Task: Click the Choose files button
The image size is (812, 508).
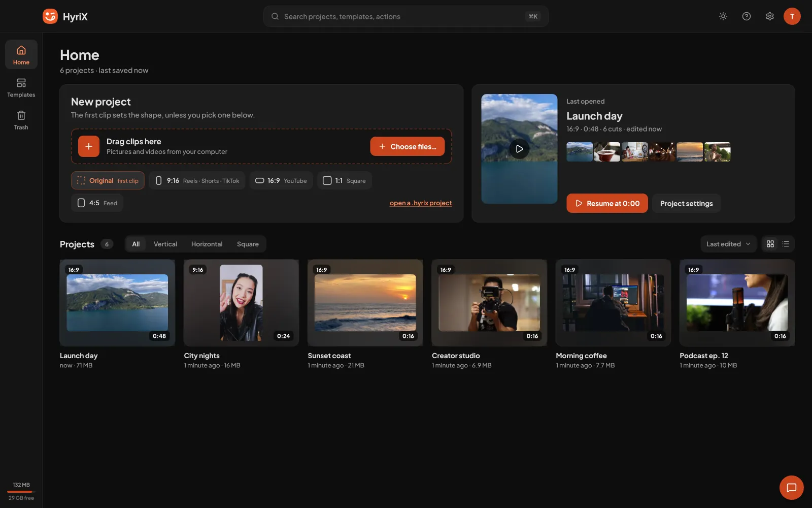Action: [x=408, y=146]
